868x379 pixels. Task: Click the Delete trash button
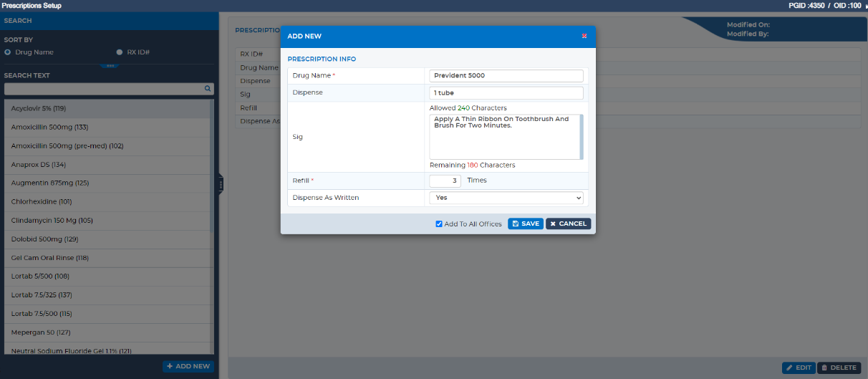839,368
